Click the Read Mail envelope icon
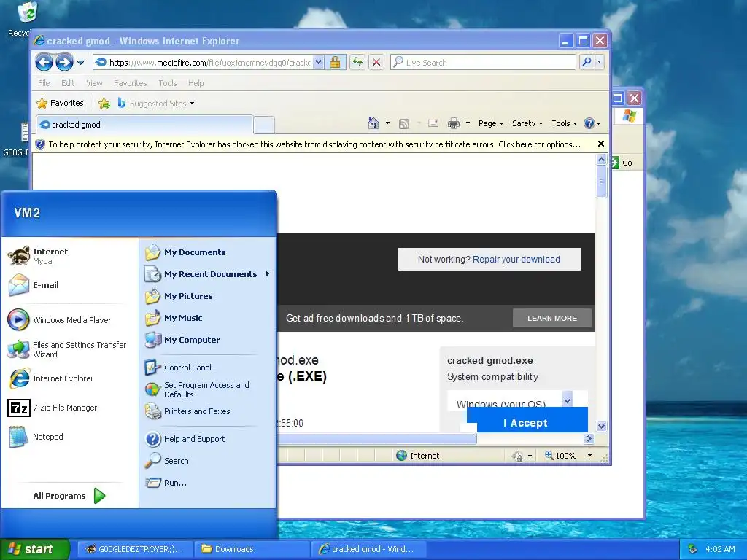This screenshot has height=560, width=747. (433, 123)
